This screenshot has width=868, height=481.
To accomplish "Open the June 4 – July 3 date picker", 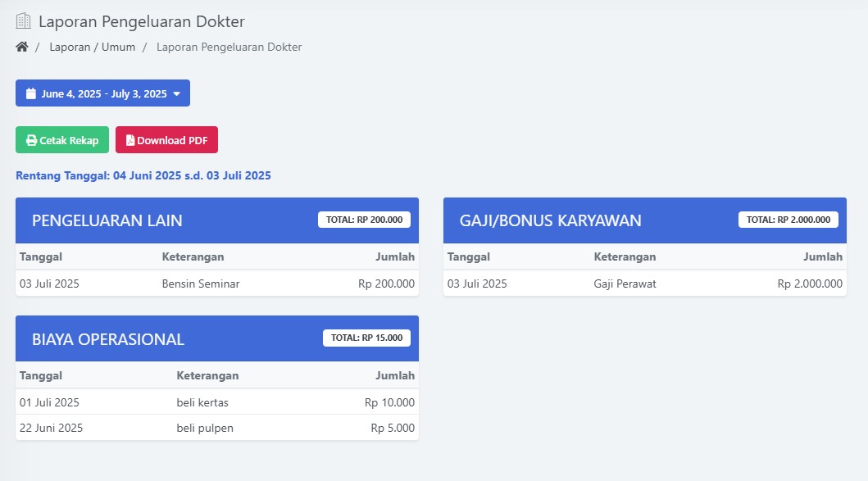I will (x=103, y=93).
